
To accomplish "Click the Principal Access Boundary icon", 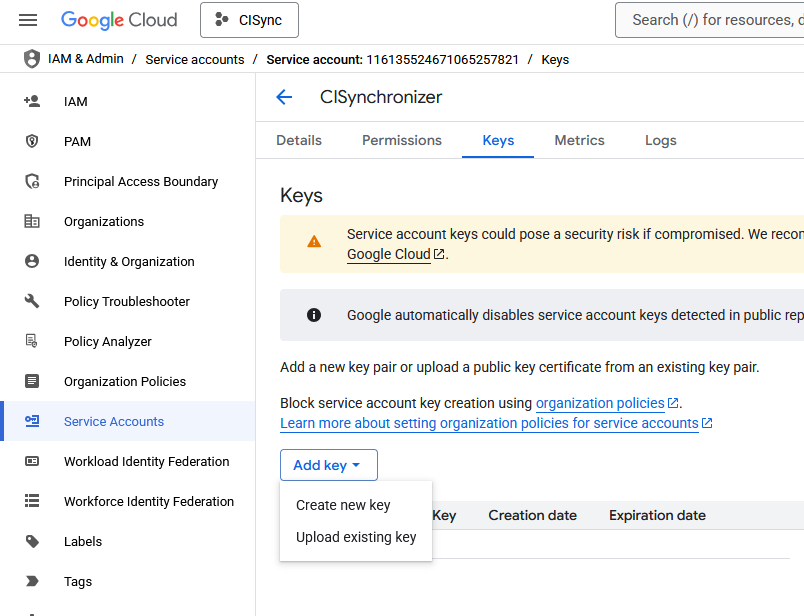I will point(32,181).
